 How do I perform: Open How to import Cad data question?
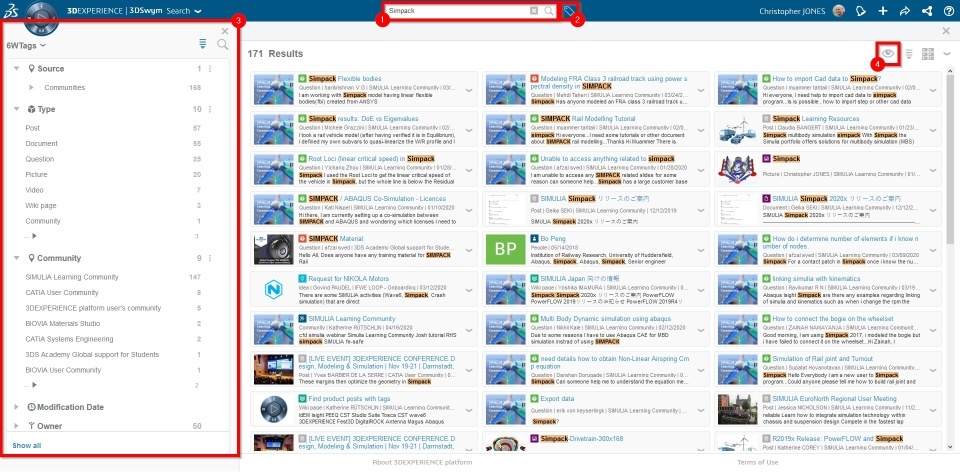[827, 79]
